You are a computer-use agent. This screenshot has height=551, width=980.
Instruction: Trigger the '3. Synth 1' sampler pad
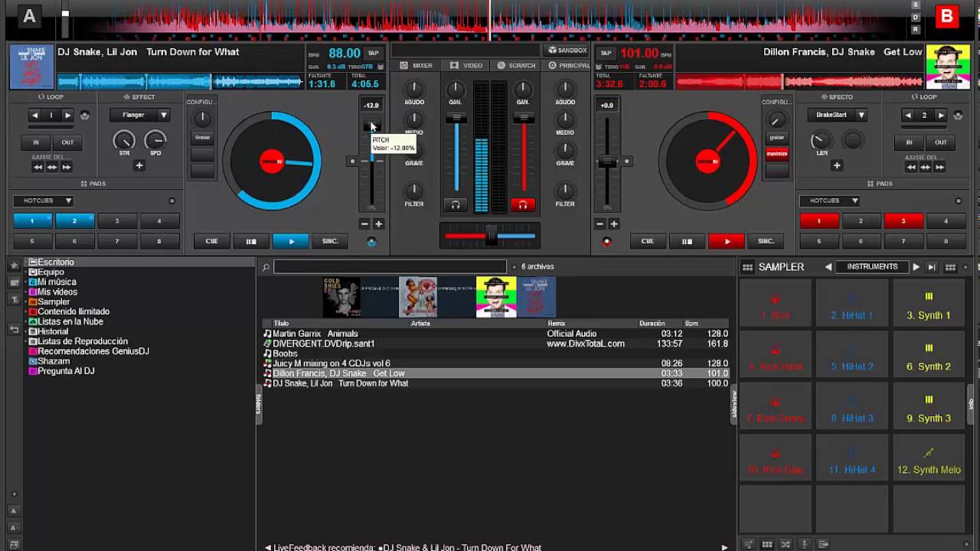pyautogui.click(x=929, y=305)
